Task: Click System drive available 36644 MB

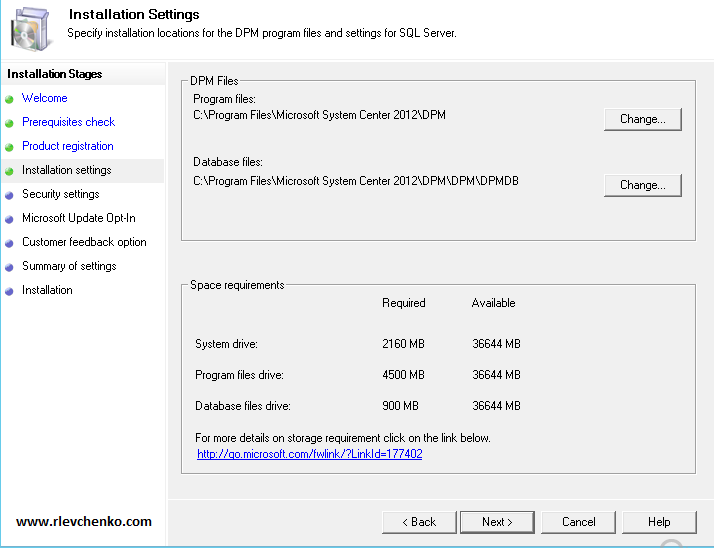Action: pos(496,344)
